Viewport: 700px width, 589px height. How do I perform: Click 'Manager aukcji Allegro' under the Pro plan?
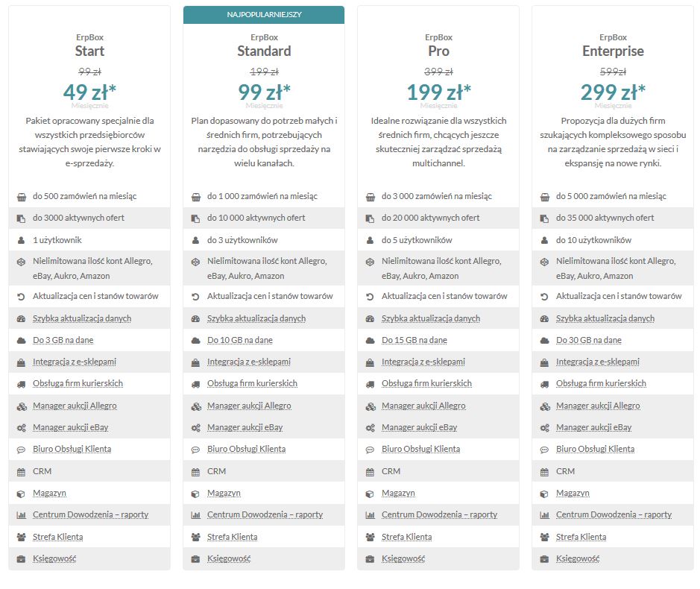click(x=423, y=406)
